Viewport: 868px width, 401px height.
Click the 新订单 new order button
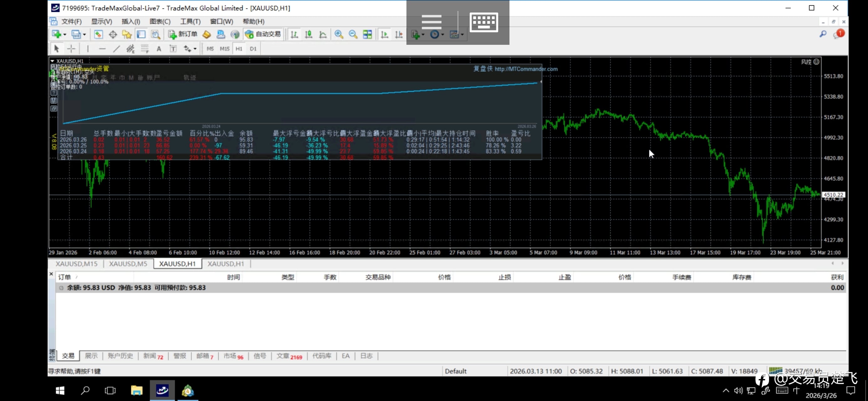[x=183, y=34]
